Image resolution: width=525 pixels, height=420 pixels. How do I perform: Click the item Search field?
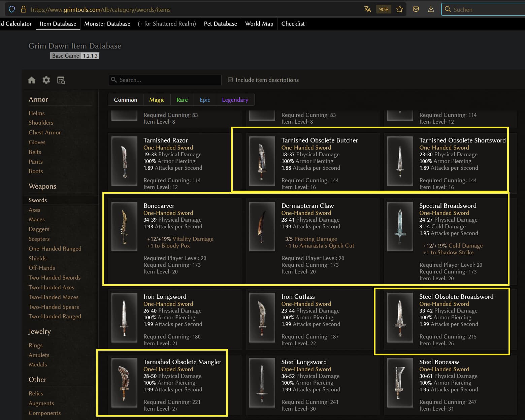[165, 80]
